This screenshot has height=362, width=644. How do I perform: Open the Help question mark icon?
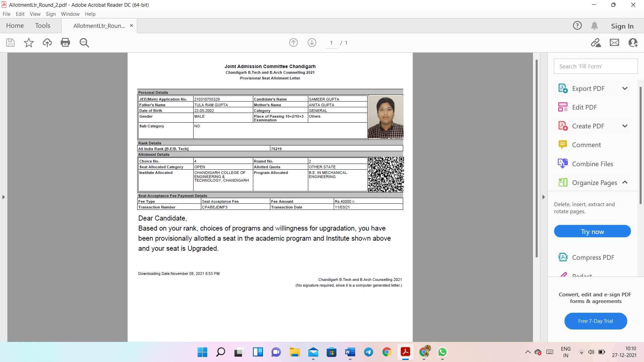click(x=577, y=25)
